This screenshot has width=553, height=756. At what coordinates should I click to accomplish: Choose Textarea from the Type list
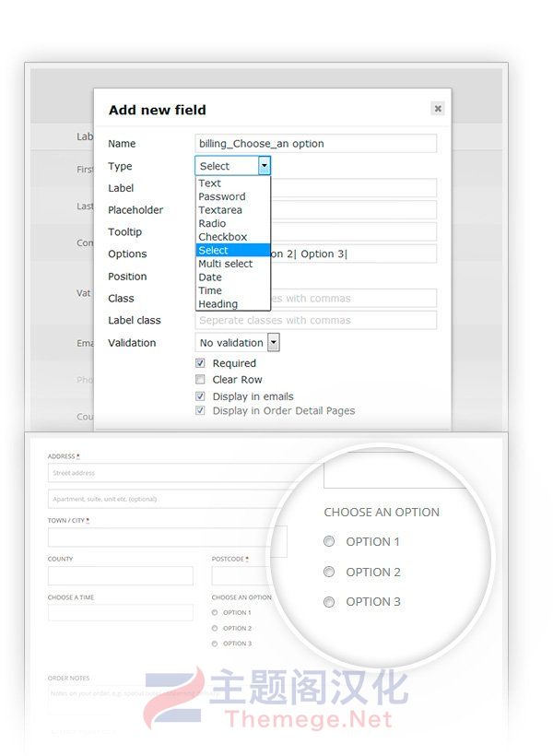click(233, 210)
